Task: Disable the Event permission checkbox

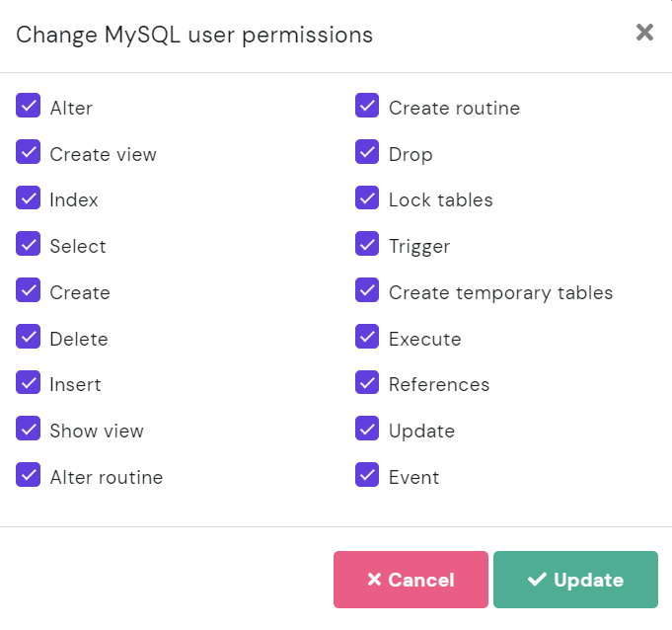Action: [367, 475]
